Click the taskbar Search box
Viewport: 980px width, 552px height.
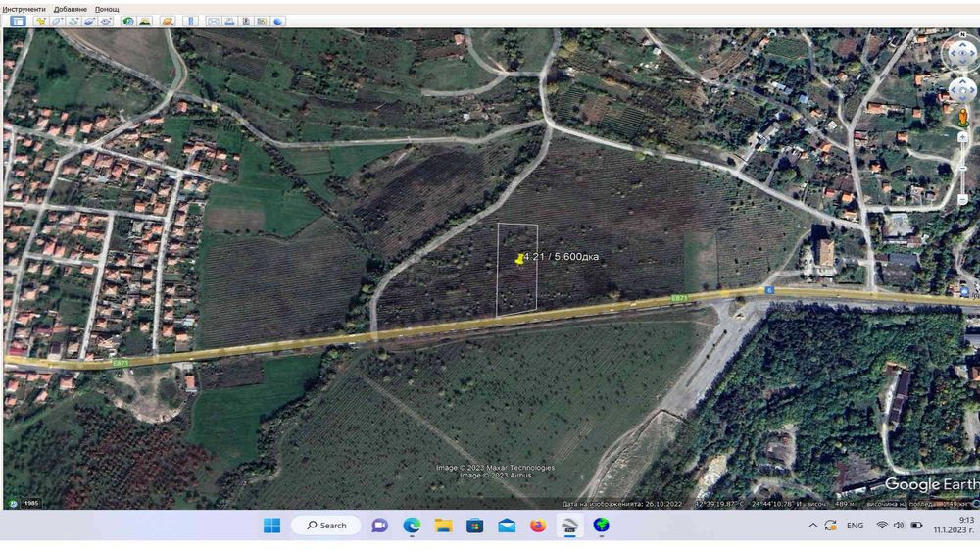pyautogui.click(x=326, y=526)
